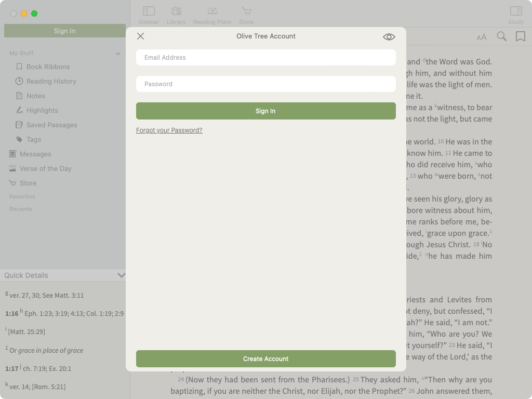Add a bookmark ribbon icon
532x399 pixels.
click(520, 36)
